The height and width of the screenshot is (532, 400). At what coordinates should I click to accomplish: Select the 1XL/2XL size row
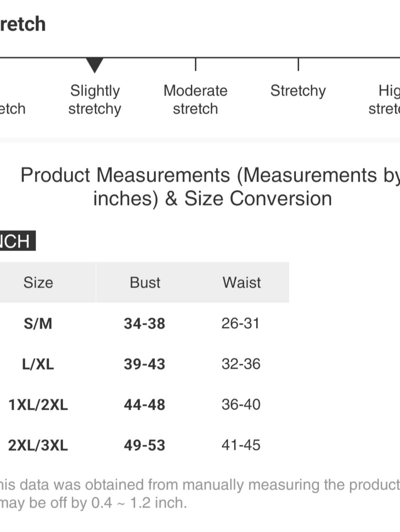click(144, 404)
